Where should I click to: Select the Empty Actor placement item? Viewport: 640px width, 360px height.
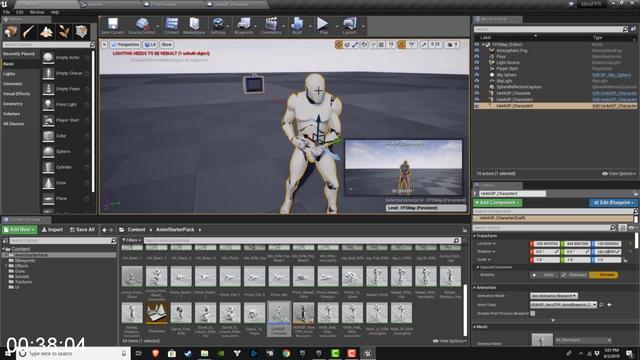coord(66,58)
